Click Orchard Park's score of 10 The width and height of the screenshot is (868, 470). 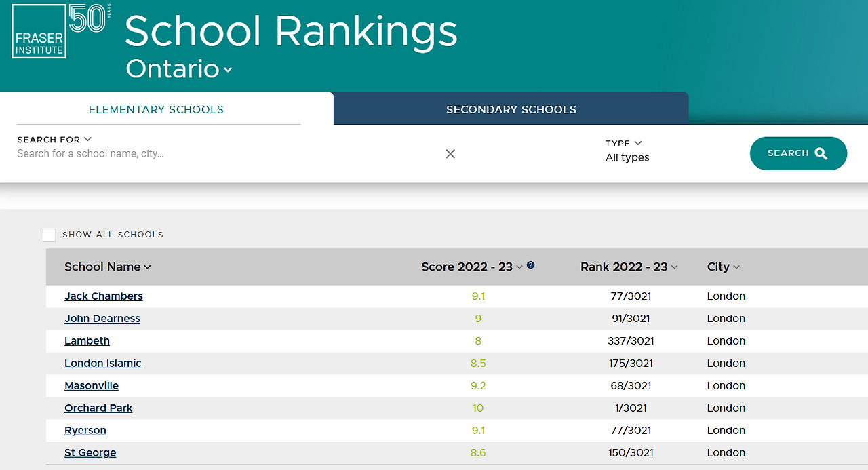pos(478,408)
